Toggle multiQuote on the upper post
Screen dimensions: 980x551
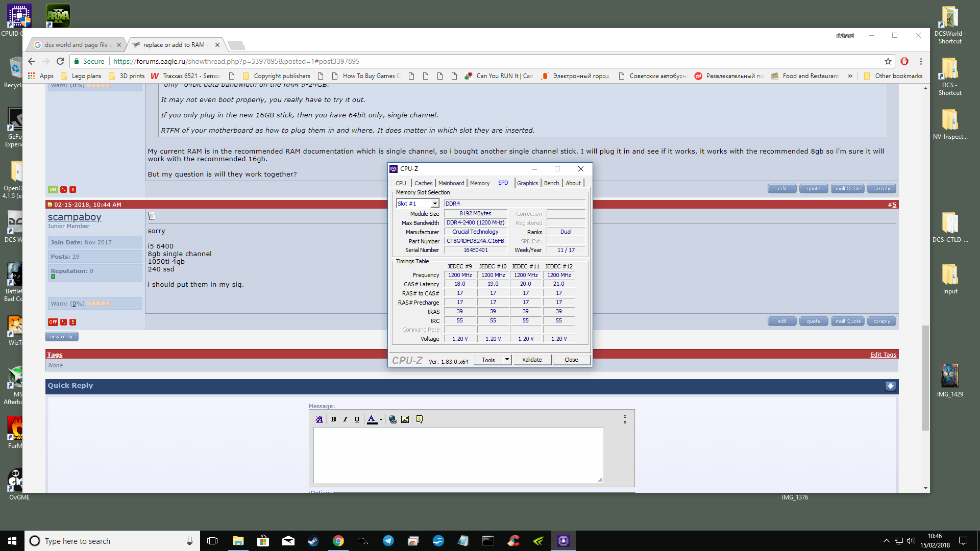848,189
